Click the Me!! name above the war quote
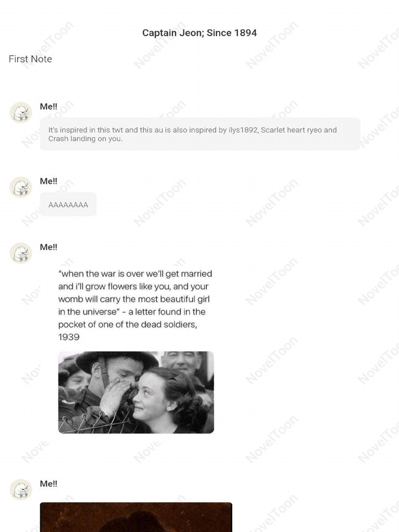This screenshot has width=399, height=532. (48, 247)
